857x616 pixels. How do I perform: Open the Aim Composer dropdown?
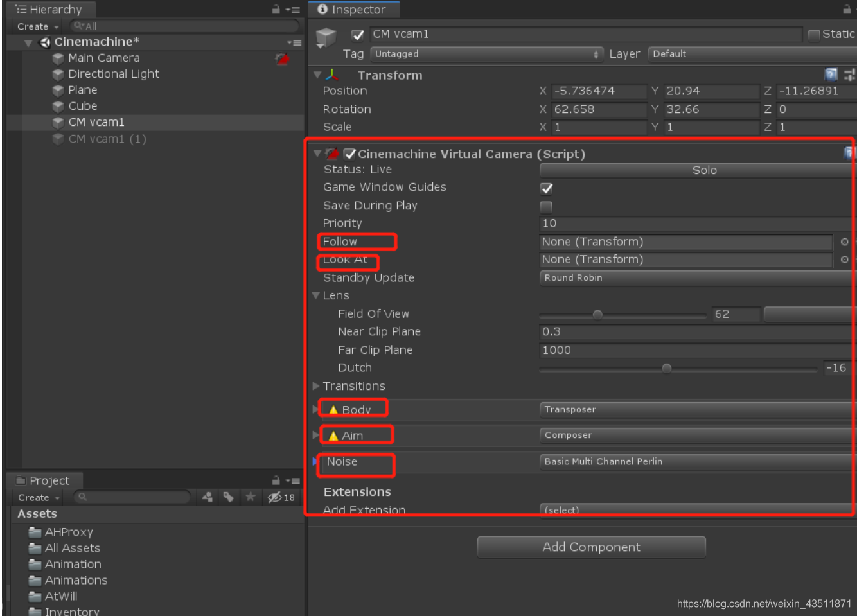pyautogui.click(x=698, y=436)
